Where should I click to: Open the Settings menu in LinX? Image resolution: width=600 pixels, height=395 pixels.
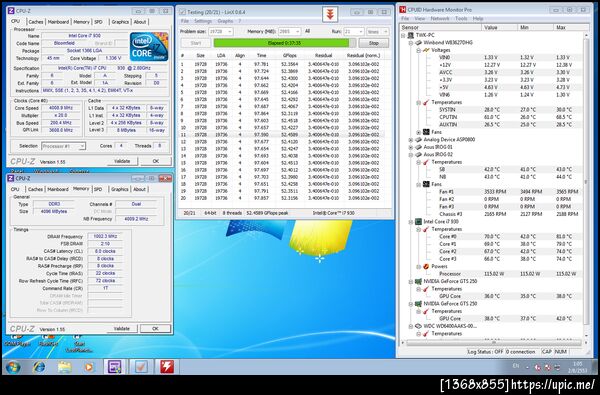pos(203,21)
